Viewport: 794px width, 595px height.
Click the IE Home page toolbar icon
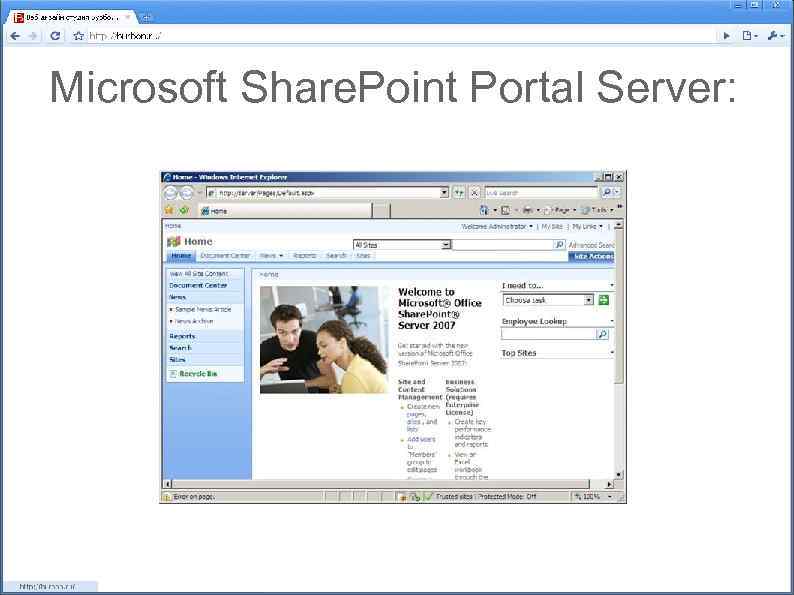pos(485,210)
